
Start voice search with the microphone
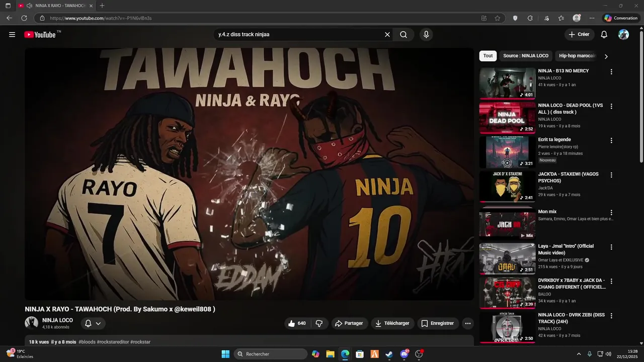click(x=426, y=35)
